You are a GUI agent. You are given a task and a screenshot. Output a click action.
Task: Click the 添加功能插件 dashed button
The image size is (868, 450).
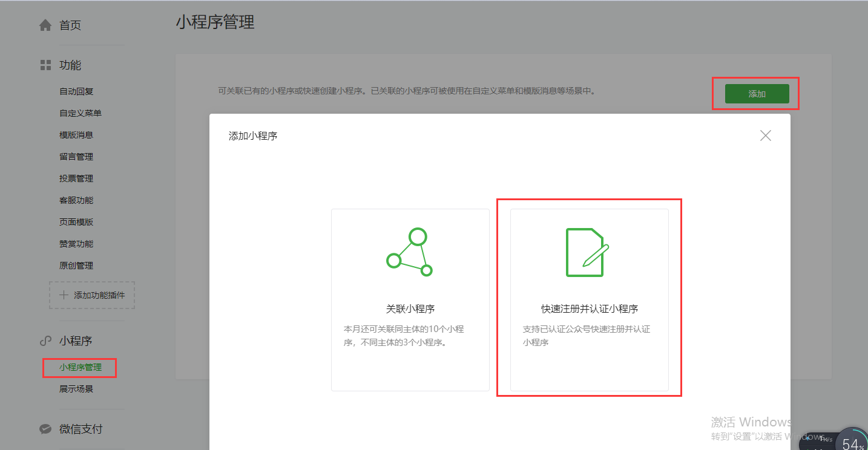tap(92, 295)
